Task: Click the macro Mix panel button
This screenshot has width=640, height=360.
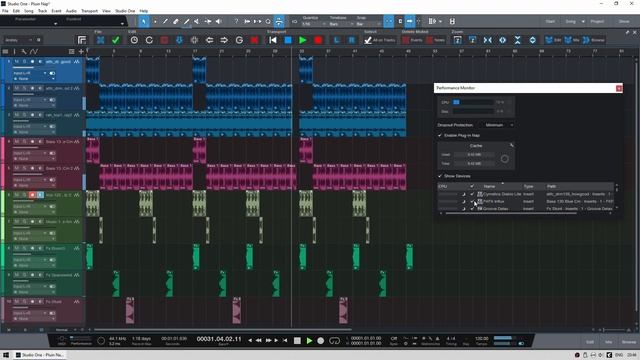Action: pyautogui.click(x=572, y=40)
